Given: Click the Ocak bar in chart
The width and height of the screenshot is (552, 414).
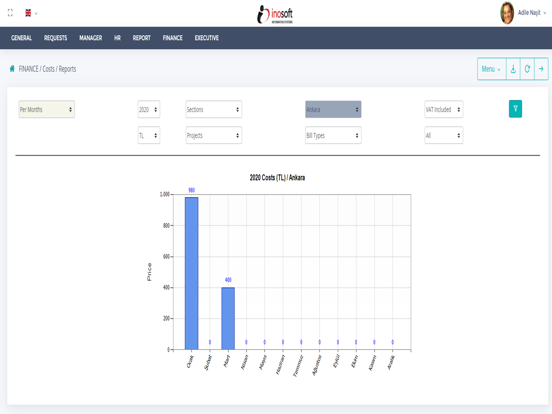Looking at the screenshot, I should coord(192,273).
